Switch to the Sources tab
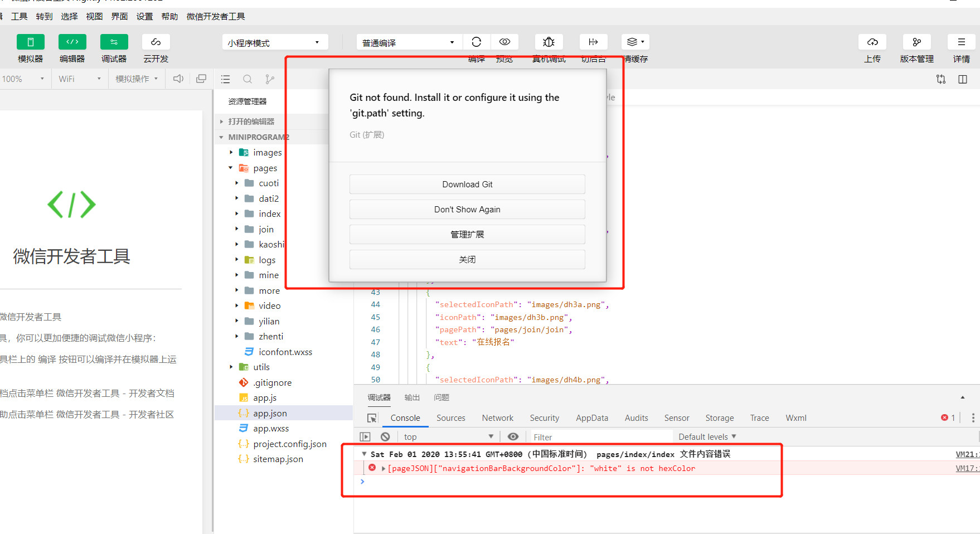 tap(451, 418)
